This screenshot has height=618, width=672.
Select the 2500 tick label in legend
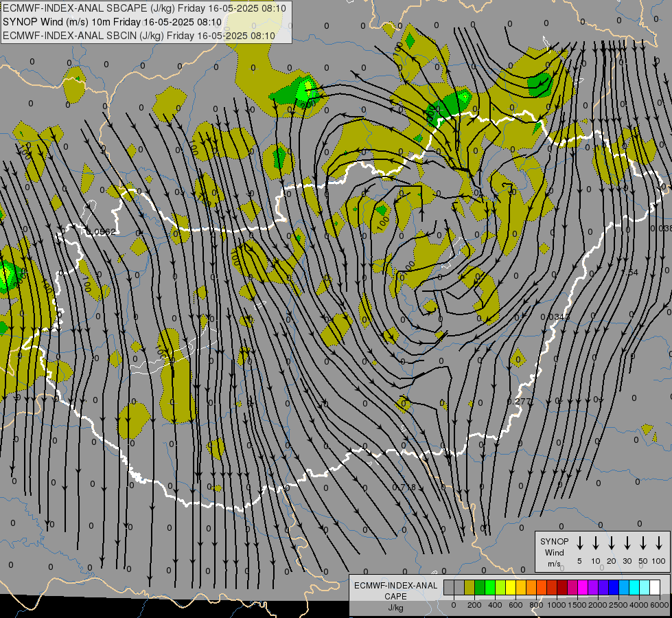click(x=618, y=605)
